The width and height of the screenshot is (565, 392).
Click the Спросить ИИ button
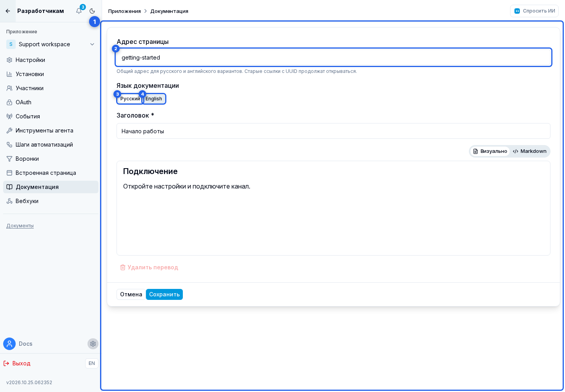coord(534,11)
